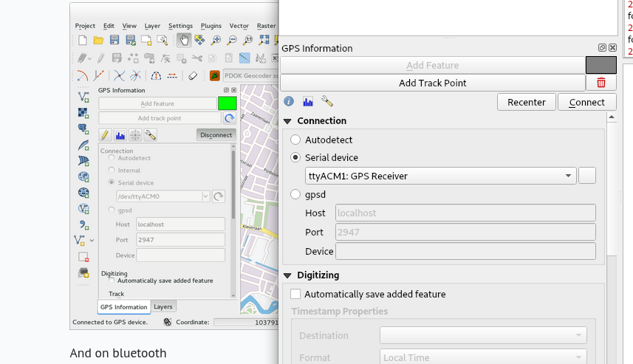Select the Pan Map hand tool
The image size is (633, 364).
pos(184,40)
